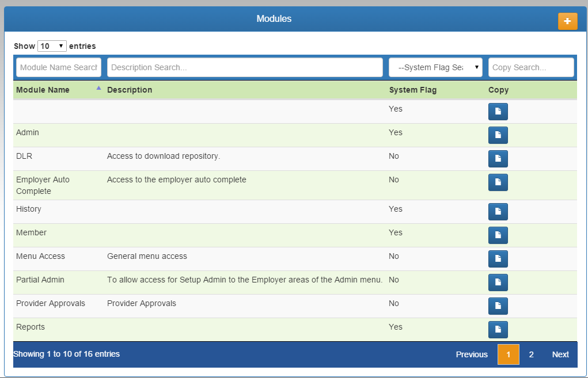Click the Copy Search input field
The width and height of the screenshot is (588, 378).
coord(530,67)
